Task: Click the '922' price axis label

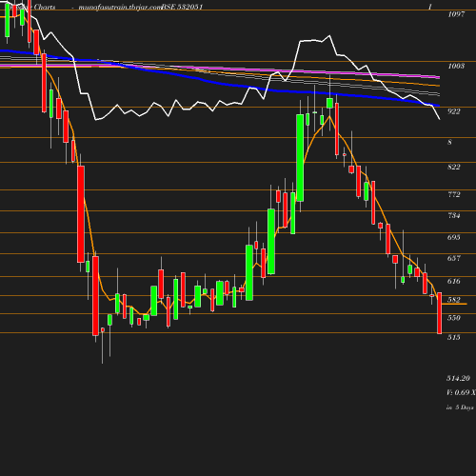Action: pyautogui.click(x=454, y=111)
